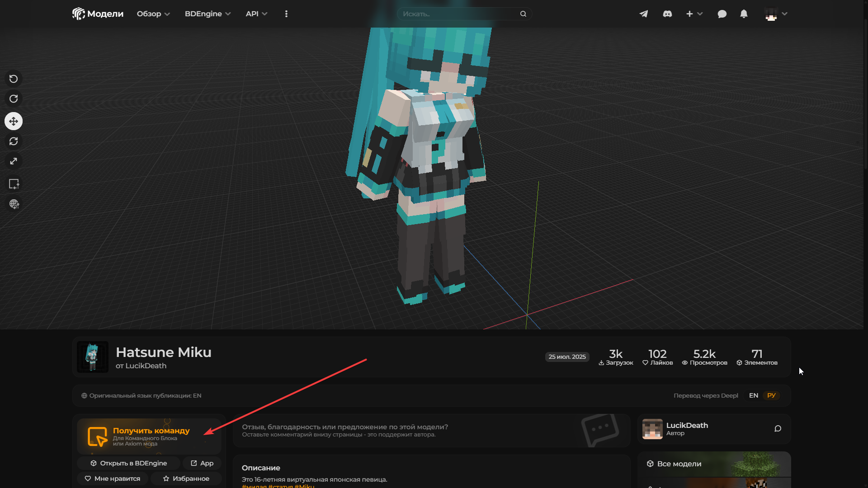The width and height of the screenshot is (868, 488).
Task: Switch translation language to EN
Action: 753,395
